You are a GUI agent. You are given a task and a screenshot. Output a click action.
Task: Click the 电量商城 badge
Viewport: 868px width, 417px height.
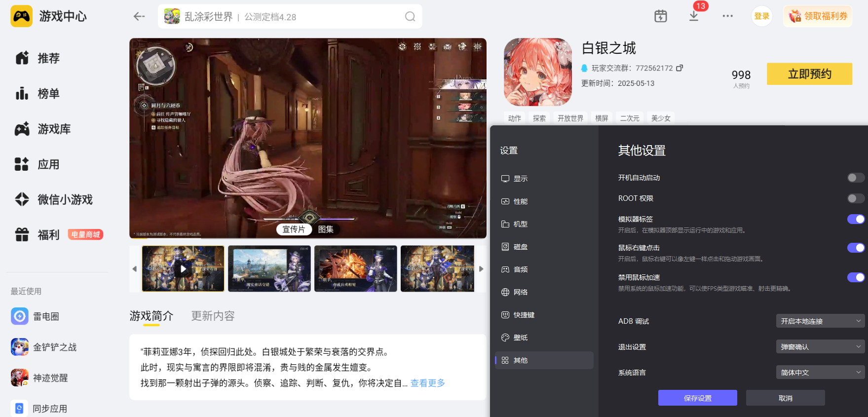86,235
